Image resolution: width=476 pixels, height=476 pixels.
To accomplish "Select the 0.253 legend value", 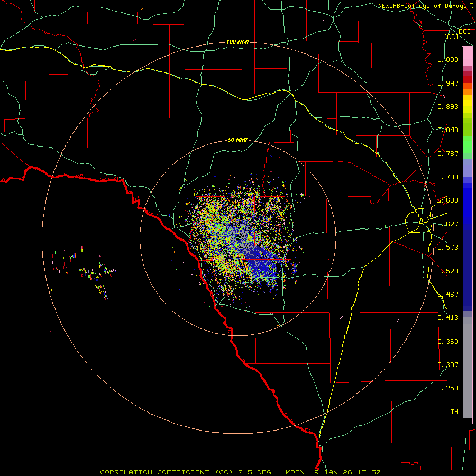I will [x=448, y=388].
